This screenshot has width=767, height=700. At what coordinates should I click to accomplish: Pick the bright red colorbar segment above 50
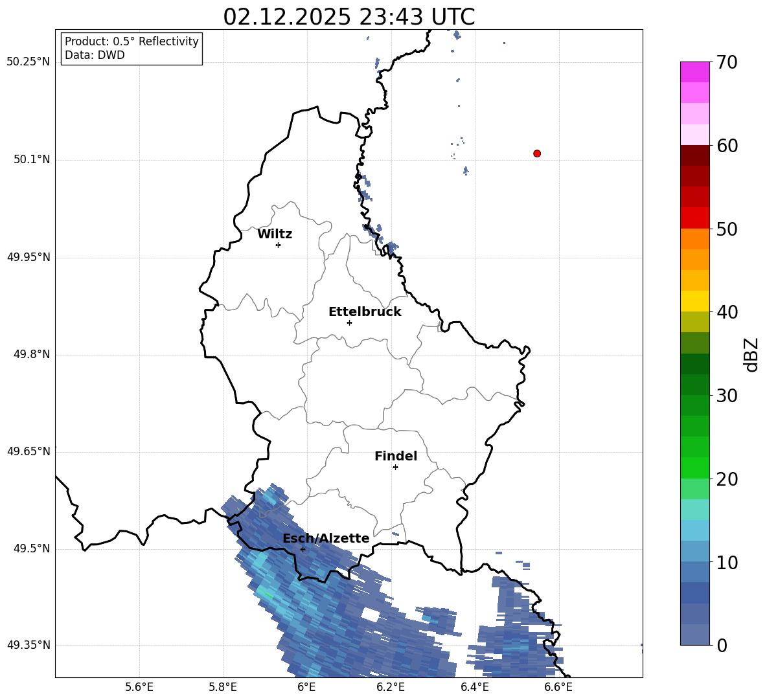[694, 218]
